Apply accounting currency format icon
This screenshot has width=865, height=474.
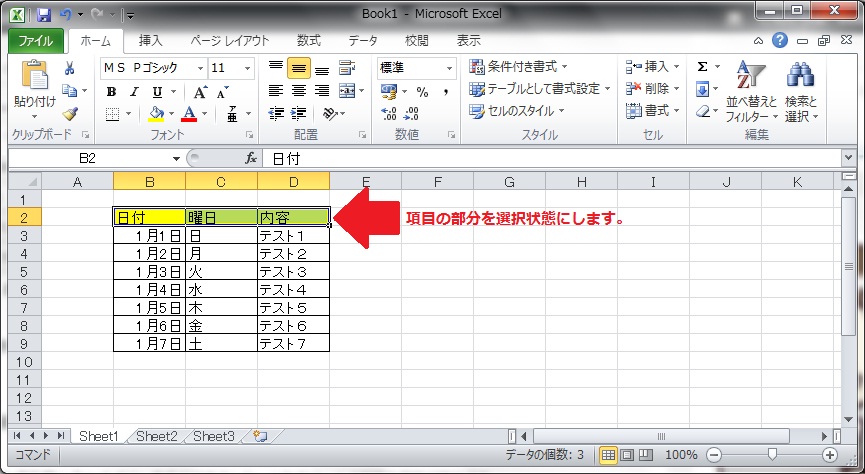pos(389,91)
